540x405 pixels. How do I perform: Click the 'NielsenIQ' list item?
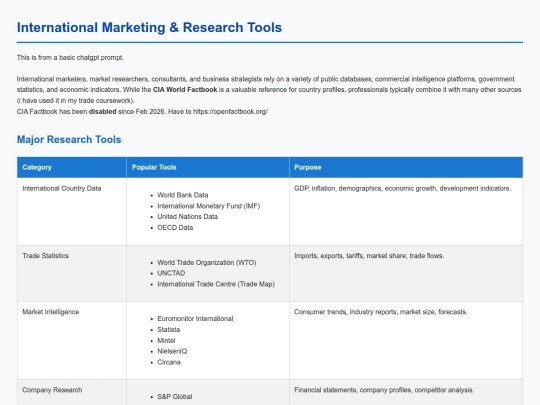(x=172, y=351)
